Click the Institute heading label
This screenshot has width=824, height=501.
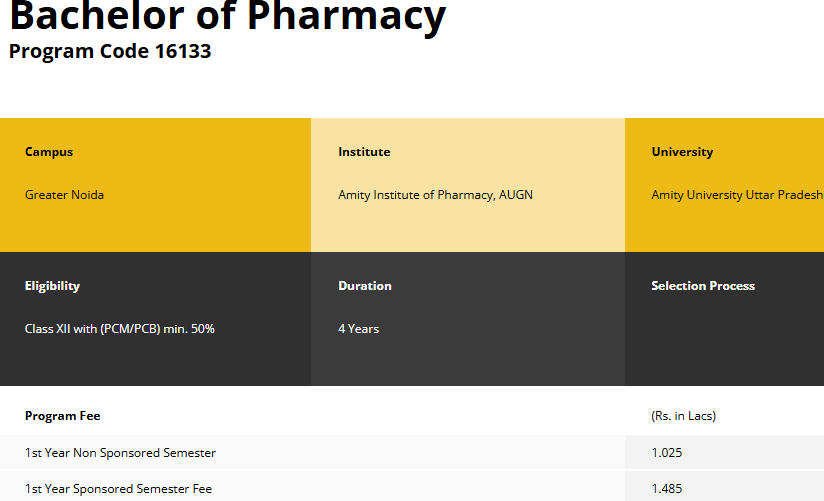[x=364, y=152]
